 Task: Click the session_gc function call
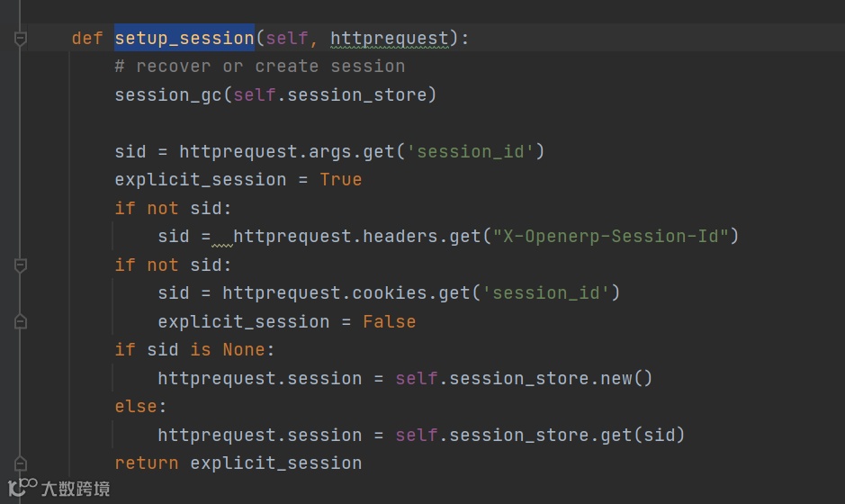click(167, 94)
